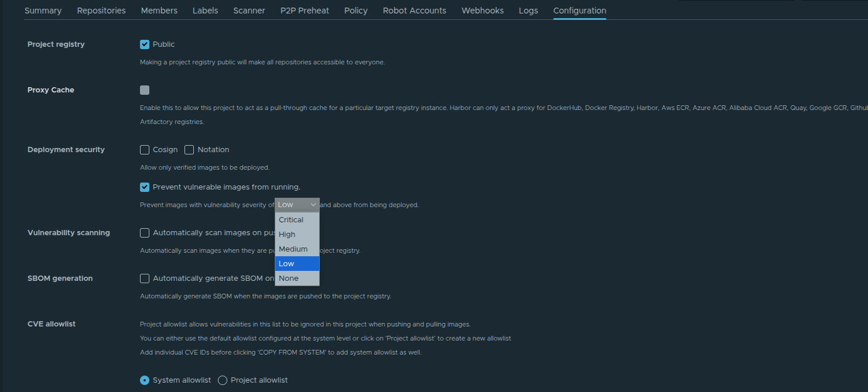Pick the Low severity option
Image resolution: width=868 pixels, height=392 pixels.
(x=286, y=263)
